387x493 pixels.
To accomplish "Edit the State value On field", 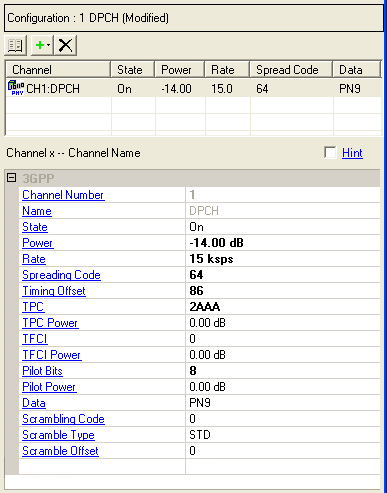I will [x=283, y=227].
